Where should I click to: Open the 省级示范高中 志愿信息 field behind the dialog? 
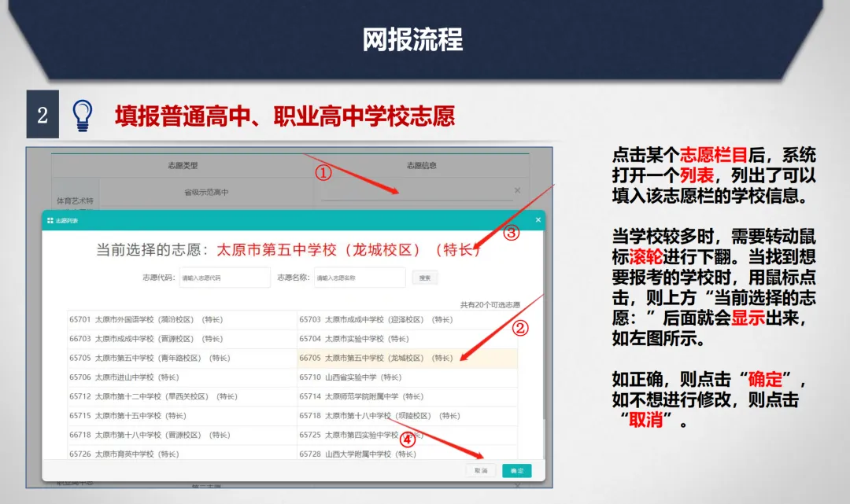(416, 192)
